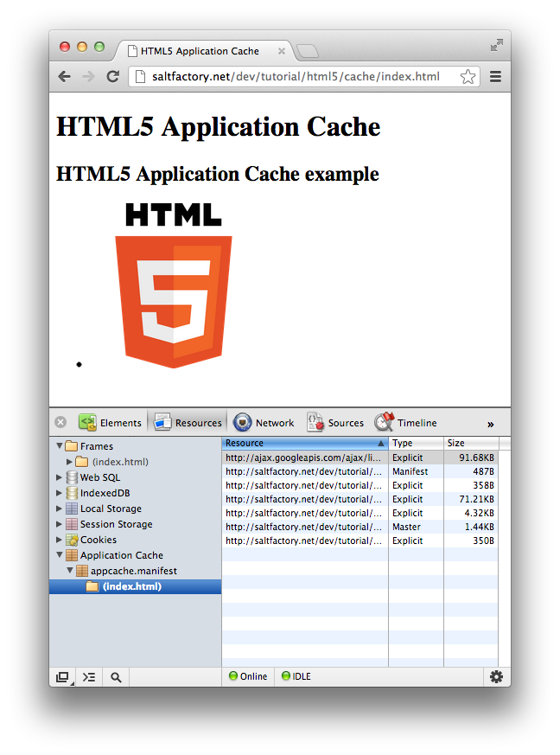Expand the Cookies node
The image size is (560, 755).
pyautogui.click(x=59, y=540)
